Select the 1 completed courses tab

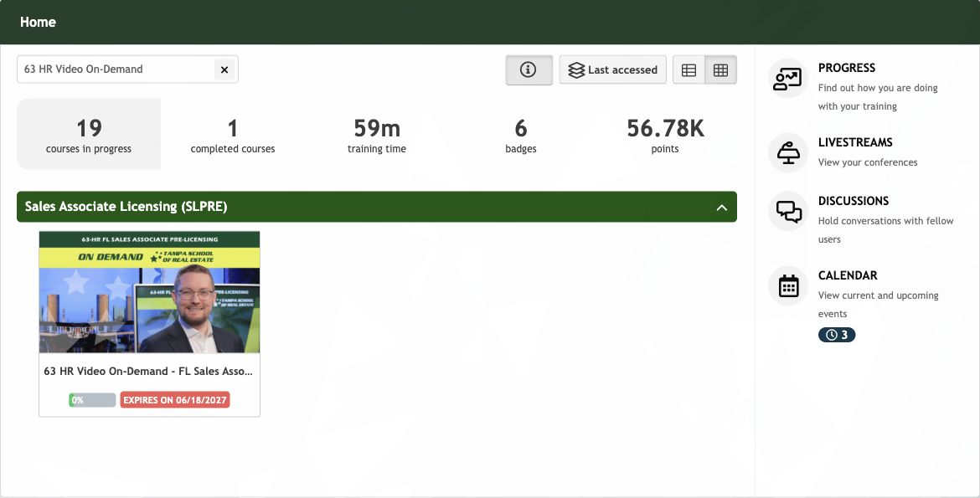pos(233,134)
